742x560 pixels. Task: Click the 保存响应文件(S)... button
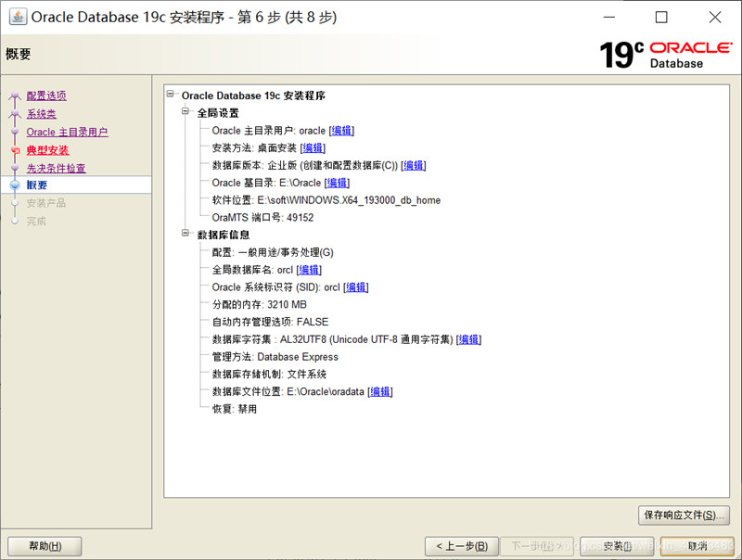684,515
